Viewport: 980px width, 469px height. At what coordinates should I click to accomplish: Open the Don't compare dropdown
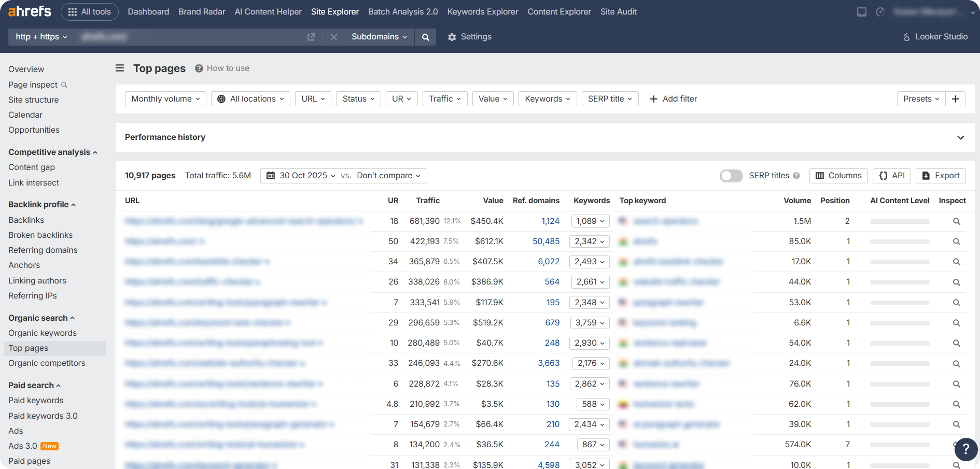pyautogui.click(x=388, y=176)
